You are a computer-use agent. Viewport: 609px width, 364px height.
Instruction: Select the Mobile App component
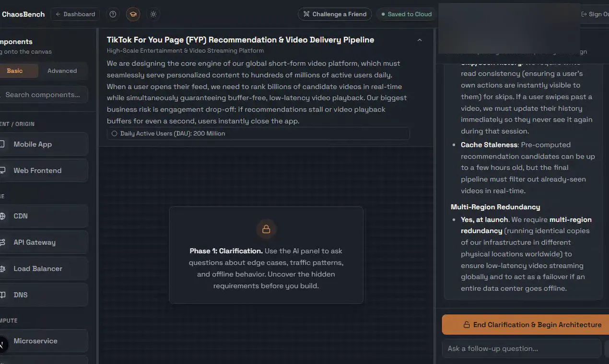[43, 144]
